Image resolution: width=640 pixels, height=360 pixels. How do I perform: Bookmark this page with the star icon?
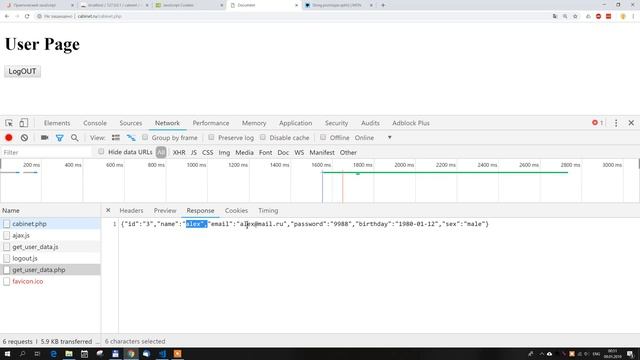pyautogui.click(x=575, y=16)
